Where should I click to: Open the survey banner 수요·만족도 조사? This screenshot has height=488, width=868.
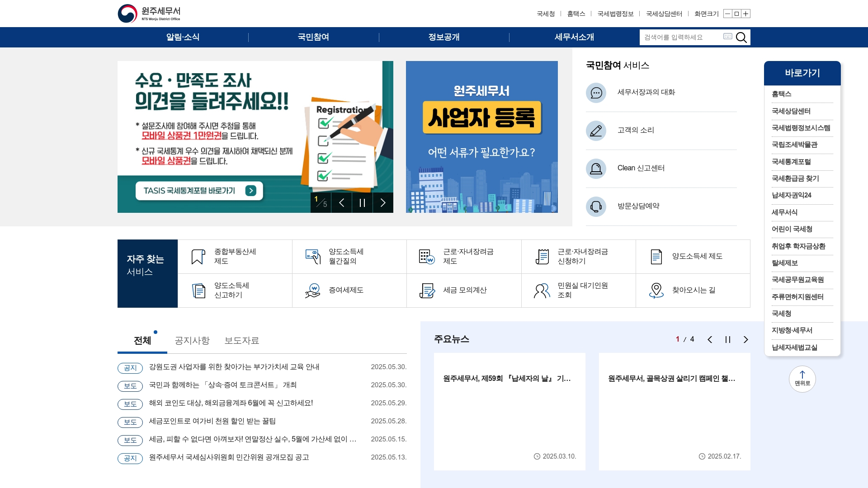(255, 137)
